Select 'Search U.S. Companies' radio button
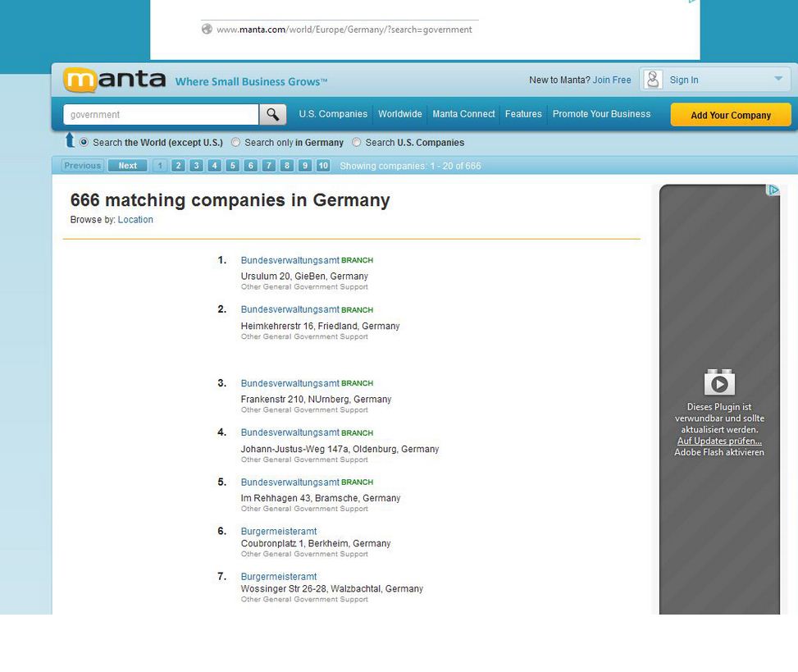798x672 pixels. pos(356,142)
